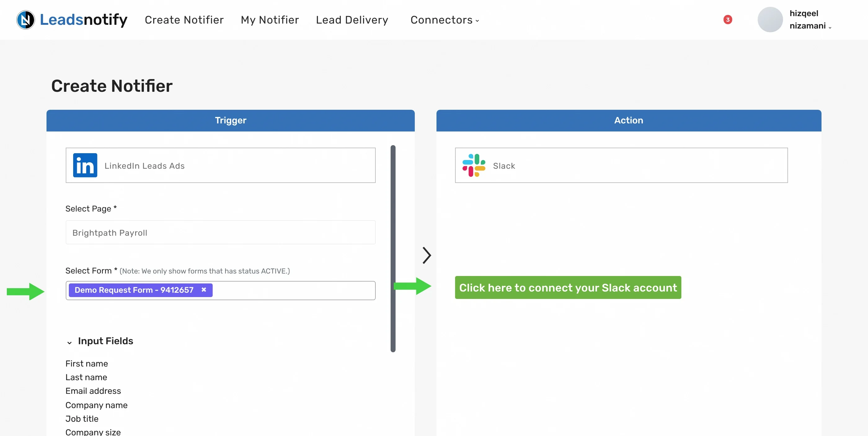Screen dimensions: 868x436
Task: Click the Leadsnotify brand name text
Action: coord(84,20)
